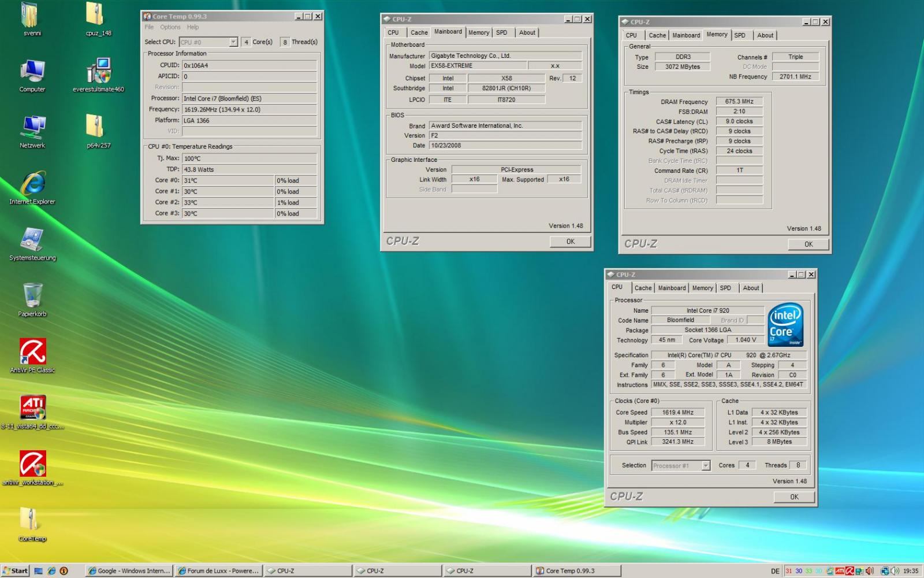The image size is (924, 578).
Task: Switch to Cache tab in Mainboard CPU-Z window
Action: [x=419, y=33]
